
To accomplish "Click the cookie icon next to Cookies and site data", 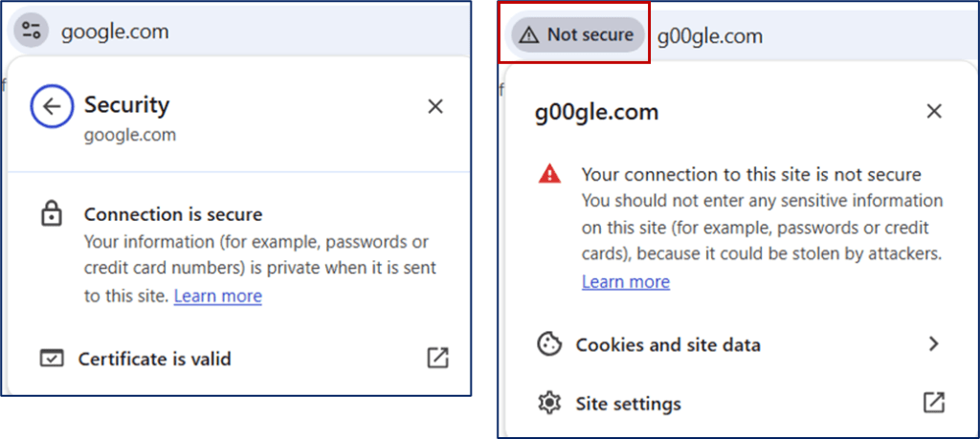I will pyautogui.click(x=549, y=344).
